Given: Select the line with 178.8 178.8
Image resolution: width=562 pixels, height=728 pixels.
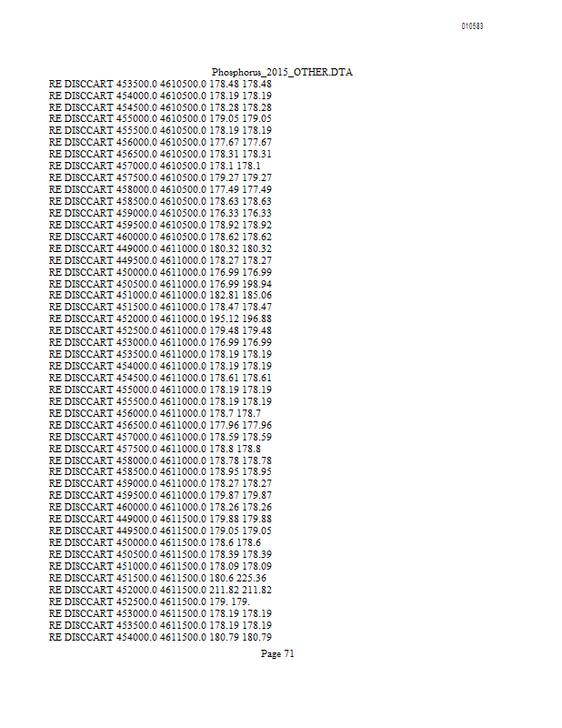Looking at the screenshot, I should (155, 449).
